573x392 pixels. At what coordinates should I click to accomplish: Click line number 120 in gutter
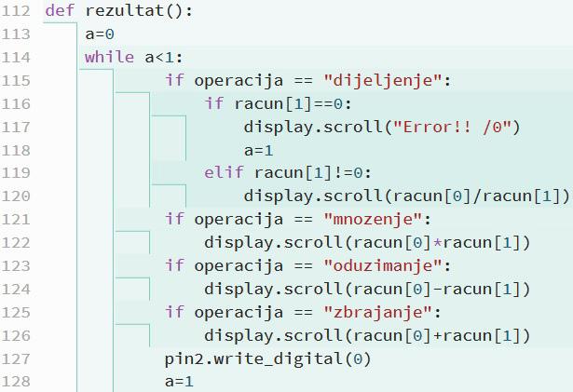point(16,196)
